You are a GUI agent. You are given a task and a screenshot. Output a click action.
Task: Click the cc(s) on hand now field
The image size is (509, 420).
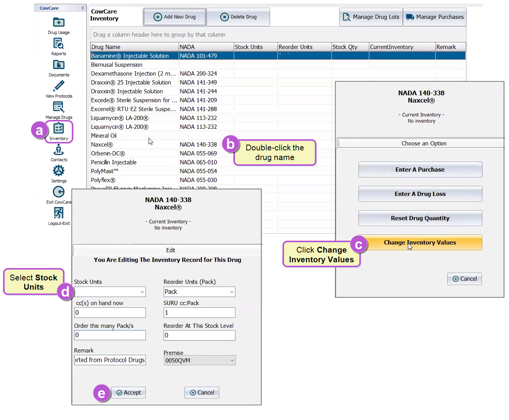[110, 313]
